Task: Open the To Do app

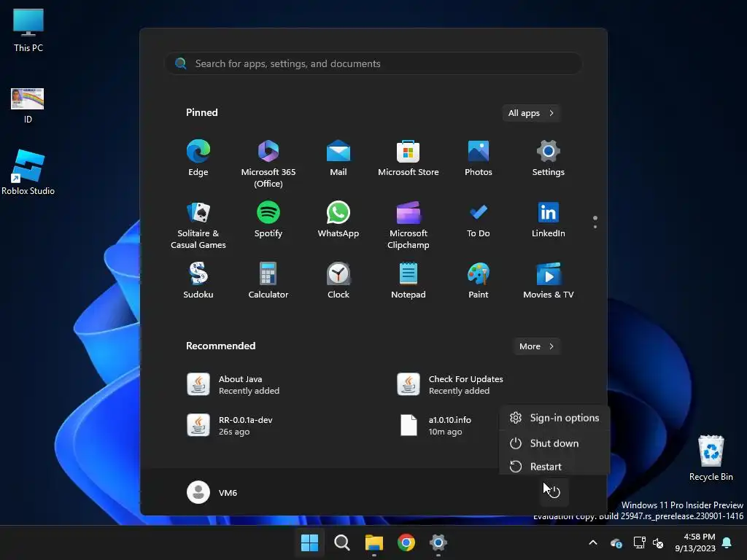Action: click(x=479, y=220)
